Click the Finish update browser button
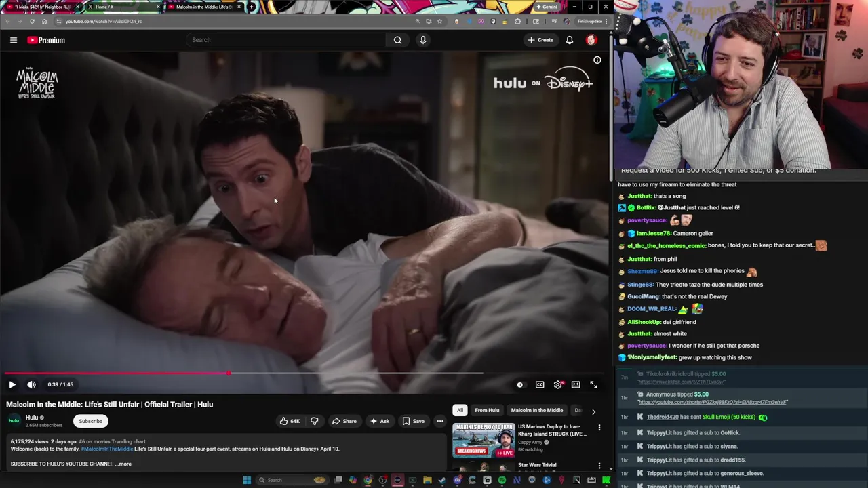 pyautogui.click(x=593, y=21)
